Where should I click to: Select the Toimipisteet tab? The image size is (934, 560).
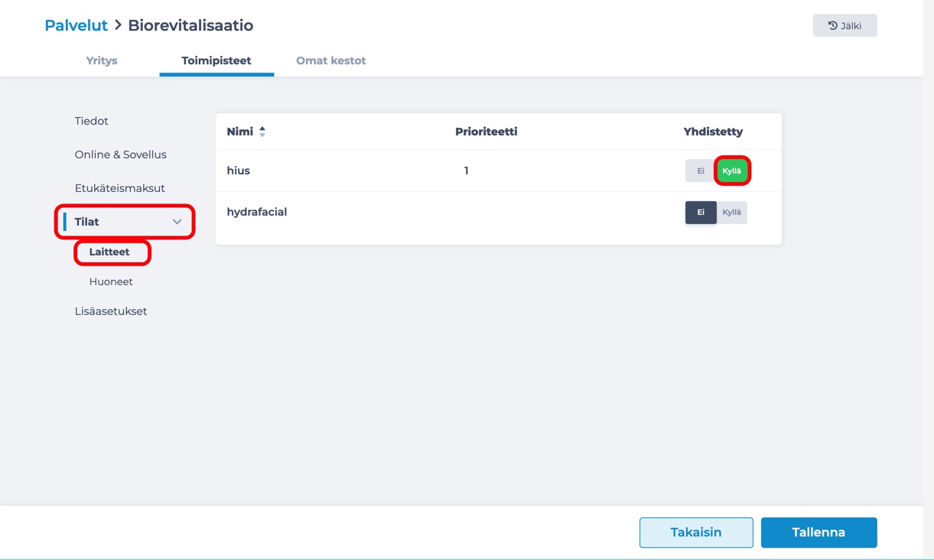pyautogui.click(x=216, y=60)
